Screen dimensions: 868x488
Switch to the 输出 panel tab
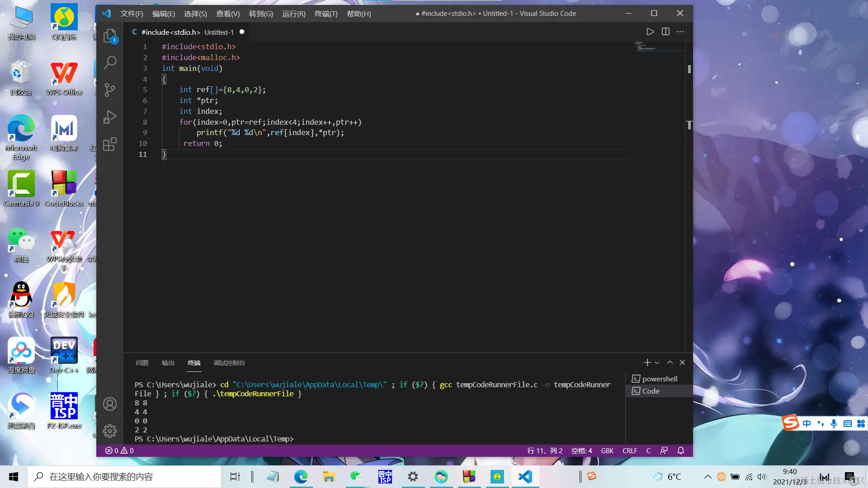168,363
